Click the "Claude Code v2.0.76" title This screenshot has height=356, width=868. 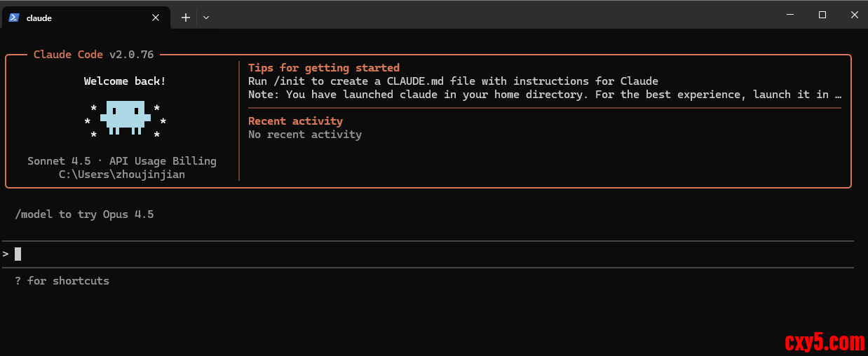94,55
